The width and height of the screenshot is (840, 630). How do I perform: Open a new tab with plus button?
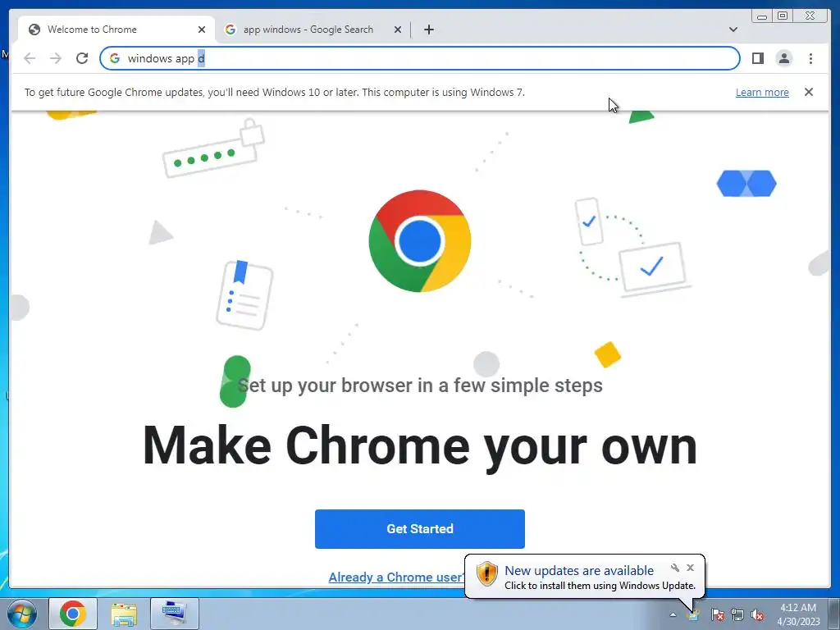pos(428,30)
